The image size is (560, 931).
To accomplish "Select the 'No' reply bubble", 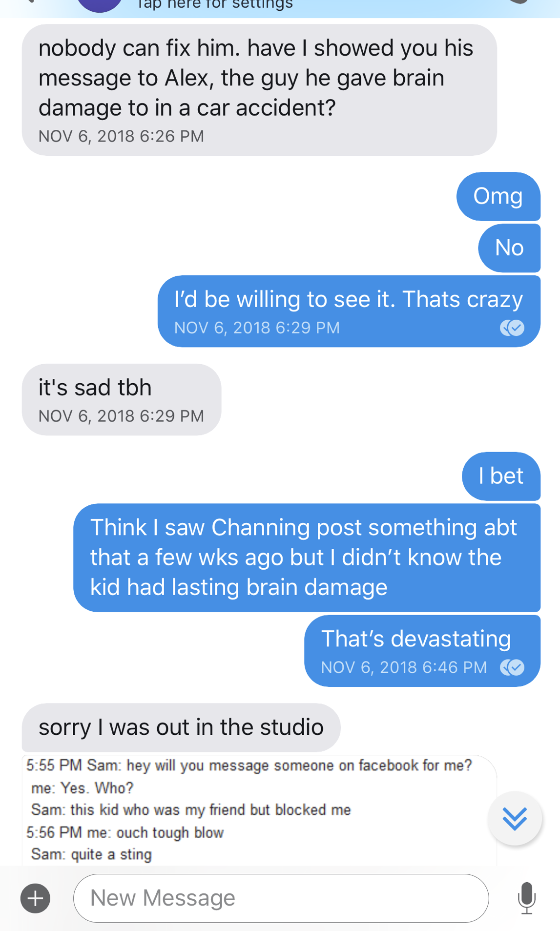I will [509, 248].
